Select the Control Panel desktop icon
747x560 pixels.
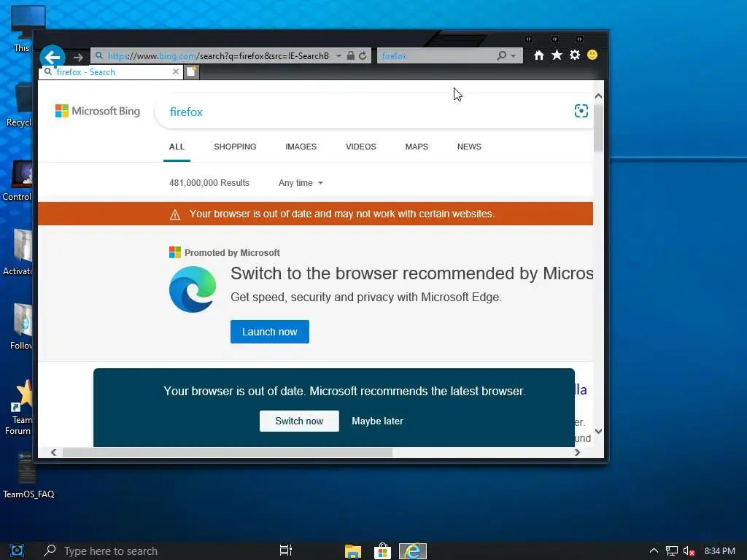pos(18,180)
